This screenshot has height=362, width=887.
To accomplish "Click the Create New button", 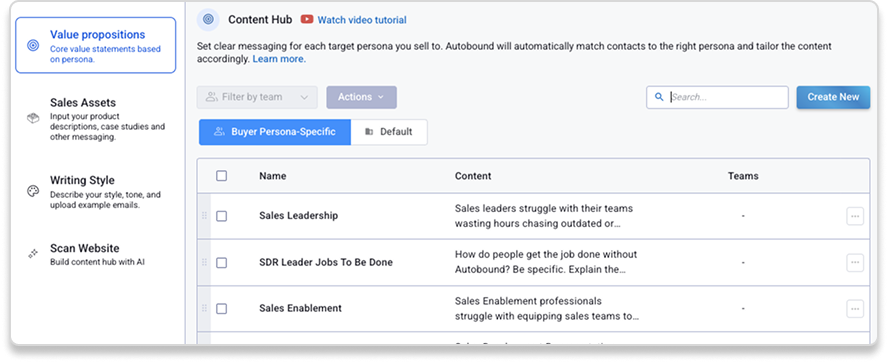I will 833,97.
